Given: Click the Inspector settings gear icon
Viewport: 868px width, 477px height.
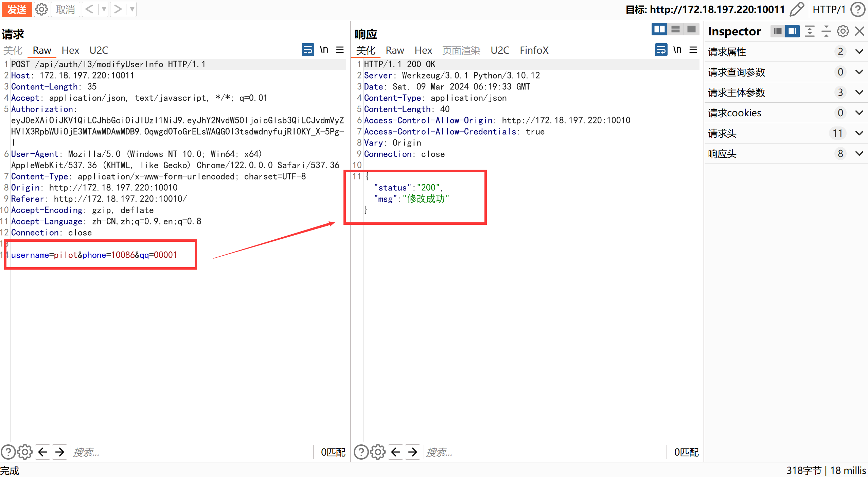Looking at the screenshot, I should tap(843, 31).
